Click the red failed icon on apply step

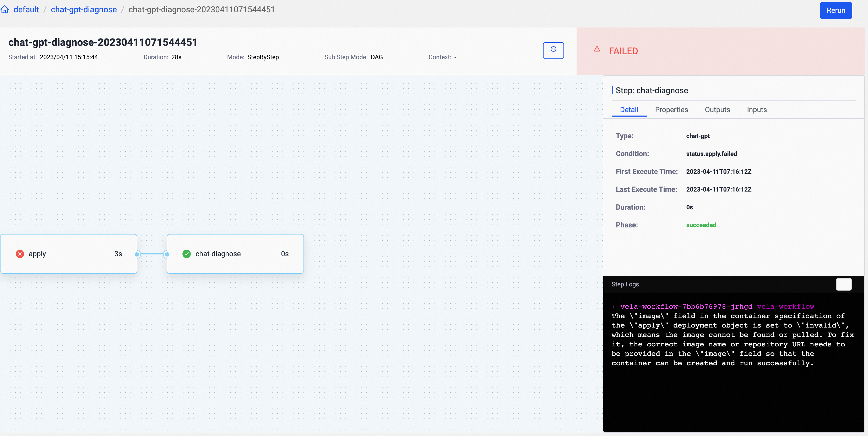point(20,254)
